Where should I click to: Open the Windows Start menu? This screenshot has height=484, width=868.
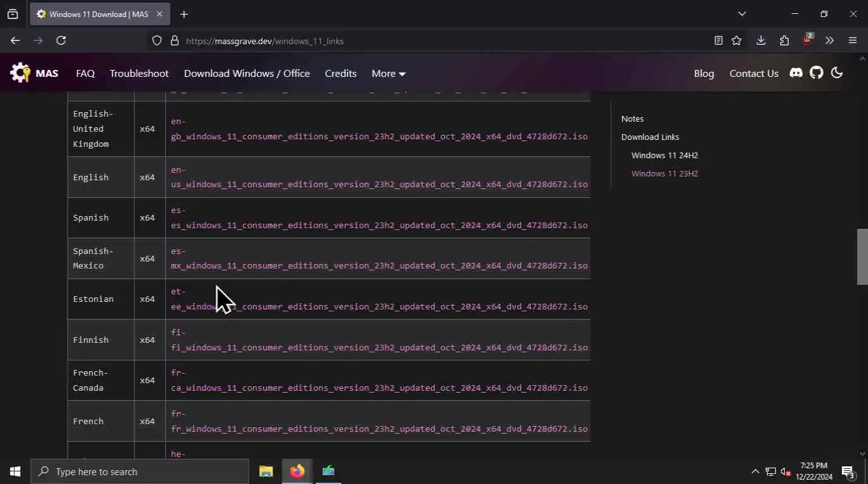point(15,471)
